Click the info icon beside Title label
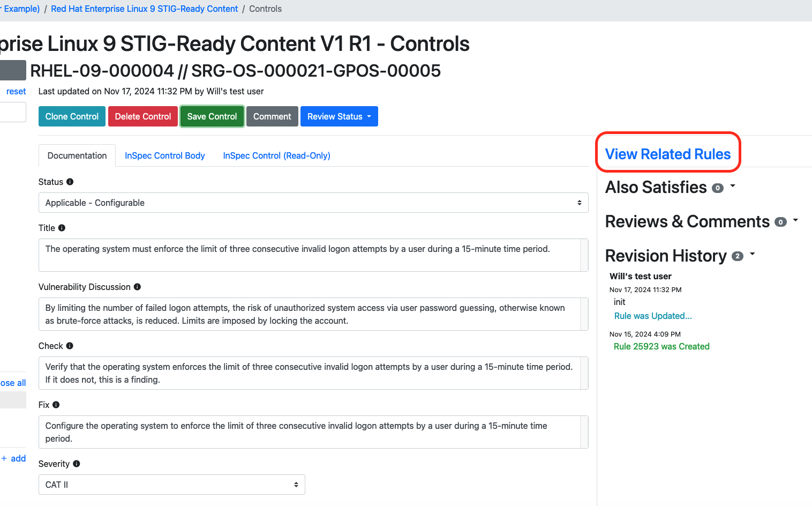 (62, 228)
